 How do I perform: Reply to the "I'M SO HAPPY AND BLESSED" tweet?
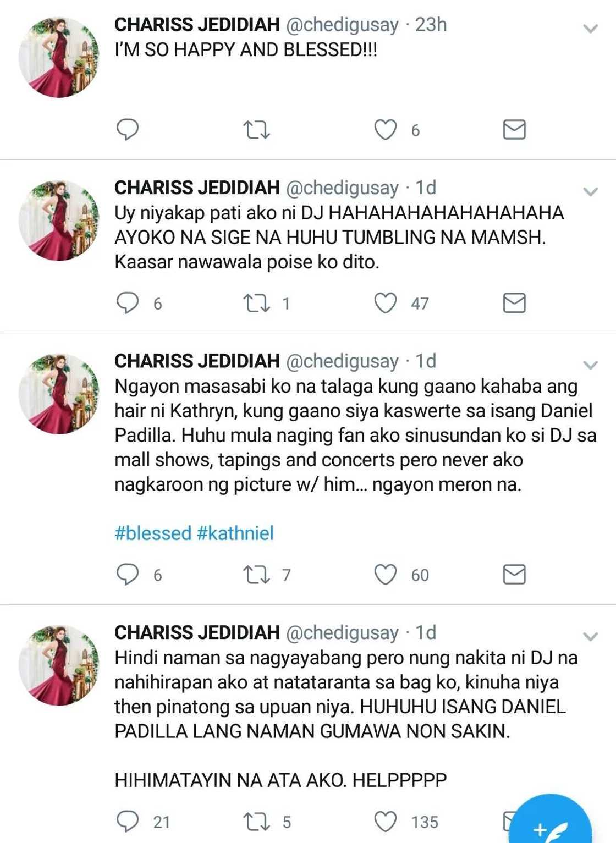[128, 130]
